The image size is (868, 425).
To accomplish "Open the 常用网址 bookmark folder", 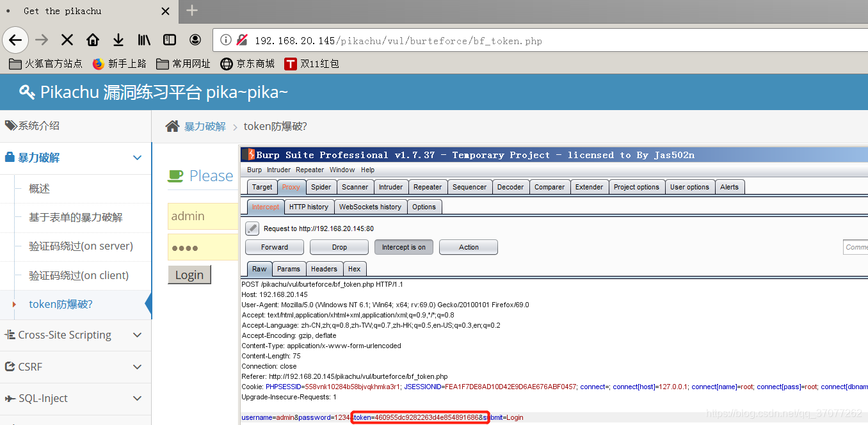I will click(x=183, y=63).
